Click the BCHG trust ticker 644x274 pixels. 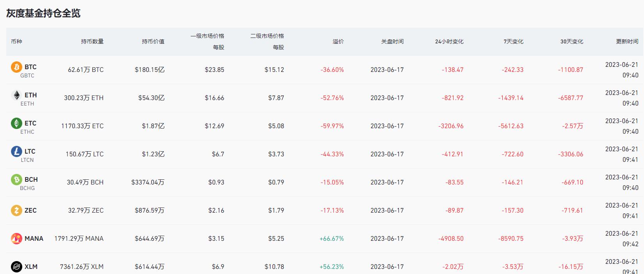27,188
